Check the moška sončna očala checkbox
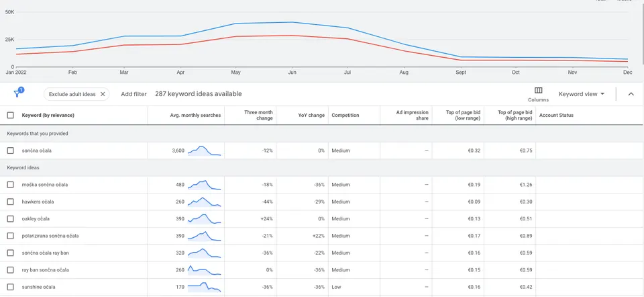The width and height of the screenshot is (644, 297). pyautogui.click(x=10, y=185)
